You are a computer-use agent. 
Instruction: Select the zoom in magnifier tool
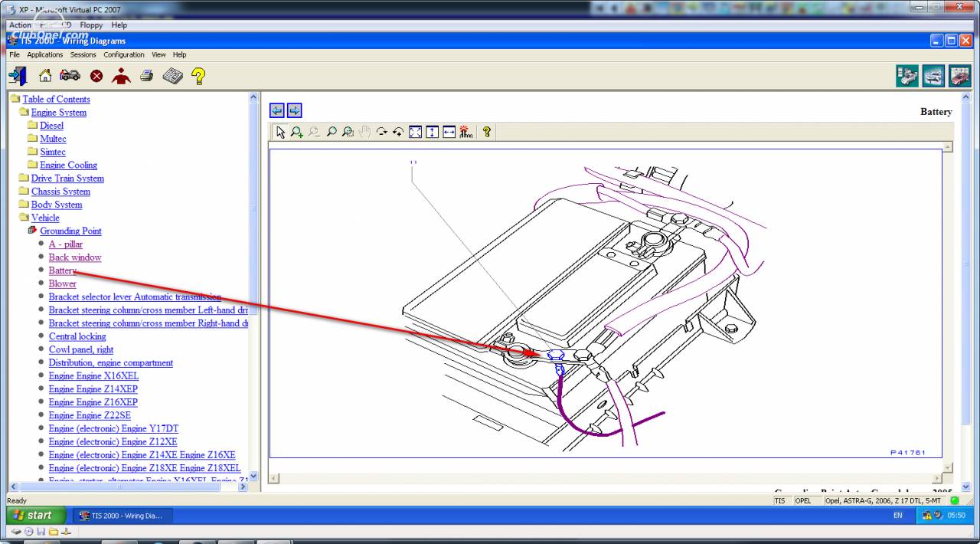[x=297, y=132]
